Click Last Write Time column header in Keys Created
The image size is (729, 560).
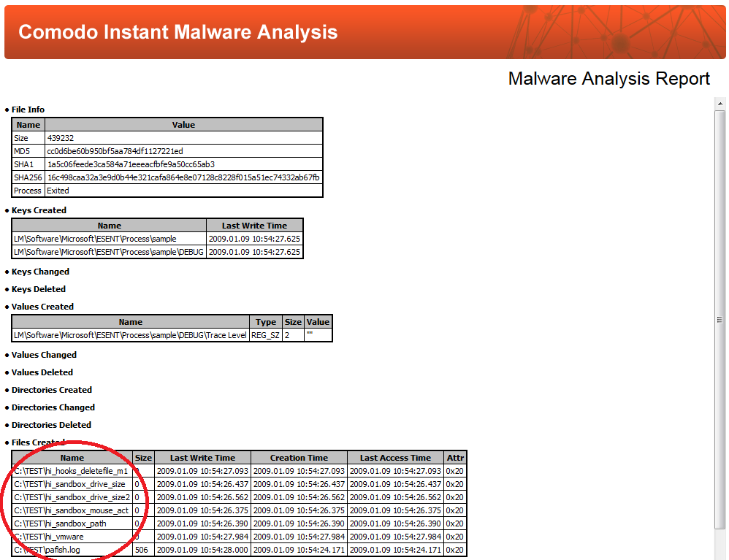[254, 226]
